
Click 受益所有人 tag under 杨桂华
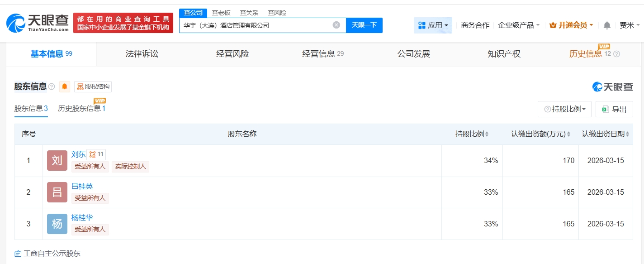[90, 230]
